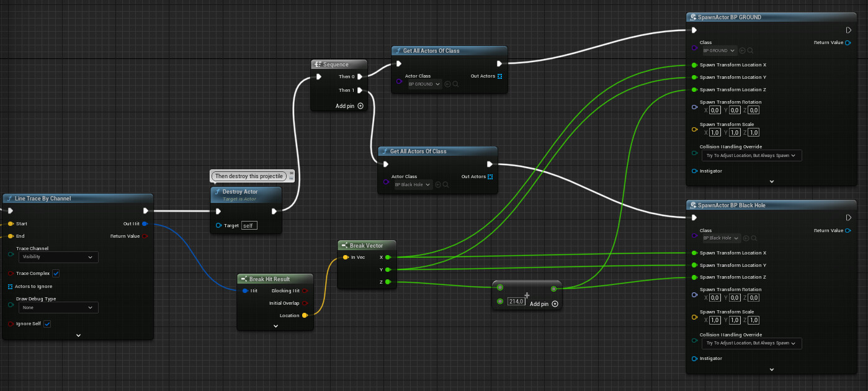Open BP Black Hole class dropdown in Get All Actors
This screenshot has height=391, width=868.
click(413, 184)
